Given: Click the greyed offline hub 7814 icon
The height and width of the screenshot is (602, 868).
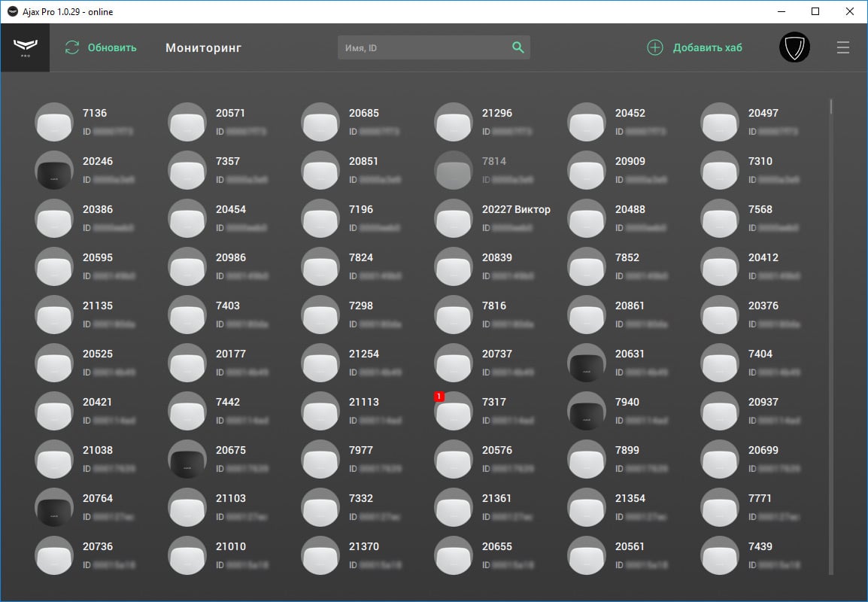Looking at the screenshot, I should click(453, 170).
